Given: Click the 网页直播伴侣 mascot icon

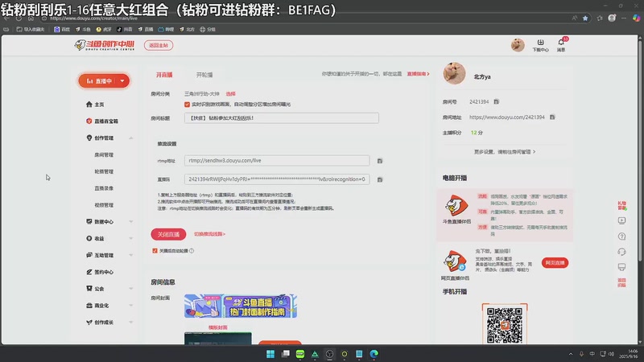Looking at the screenshot, I should 455,261.
